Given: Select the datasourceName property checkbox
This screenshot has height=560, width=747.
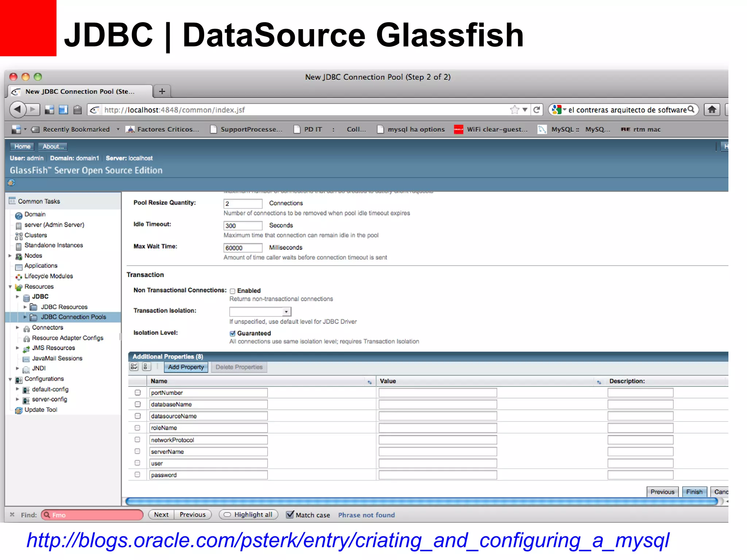Looking at the screenshot, I should click(x=138, y=416).
